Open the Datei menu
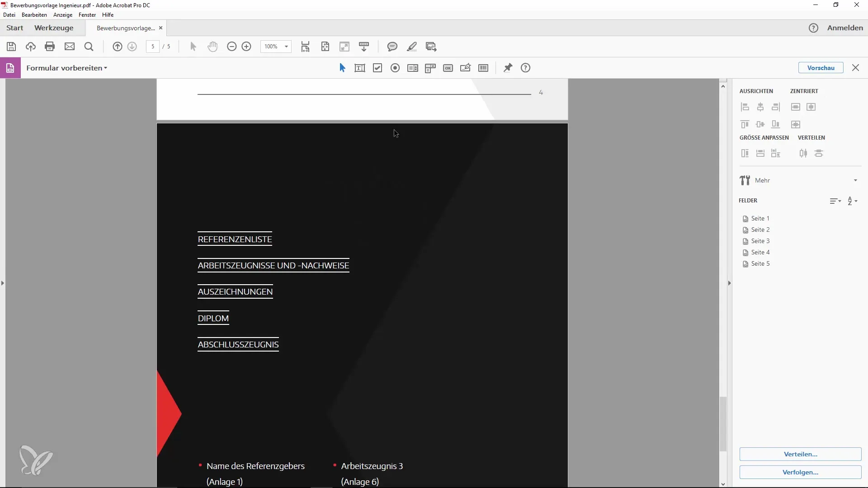This screenshot has width=868, height=488. click(x=9, y=15)
